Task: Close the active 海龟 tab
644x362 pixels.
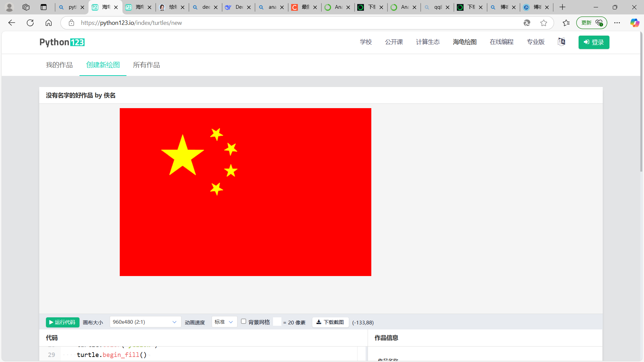Action: click(x=116, y=7)
